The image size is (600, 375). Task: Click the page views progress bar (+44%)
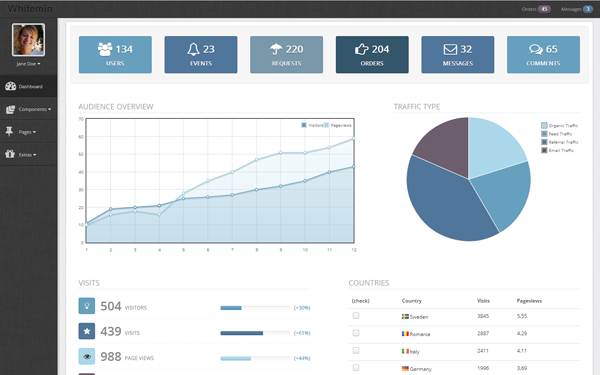tap(255, 358)
